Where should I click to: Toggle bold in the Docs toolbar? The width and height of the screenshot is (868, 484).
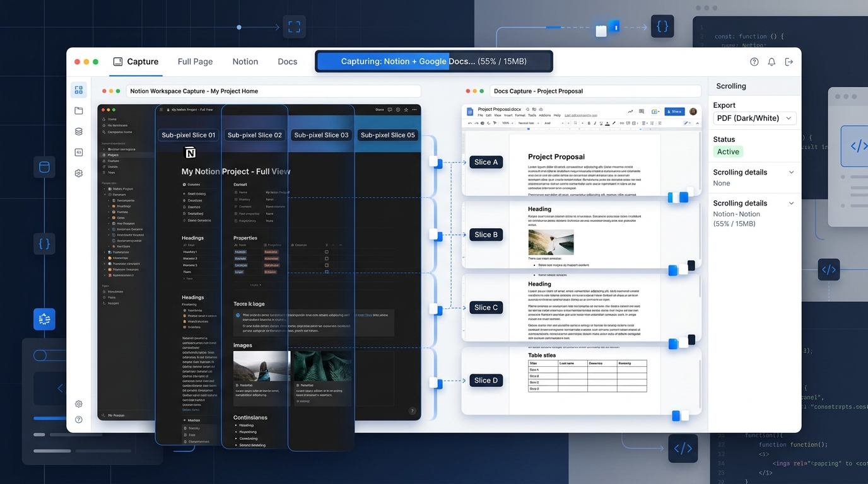tap(589, 124)
